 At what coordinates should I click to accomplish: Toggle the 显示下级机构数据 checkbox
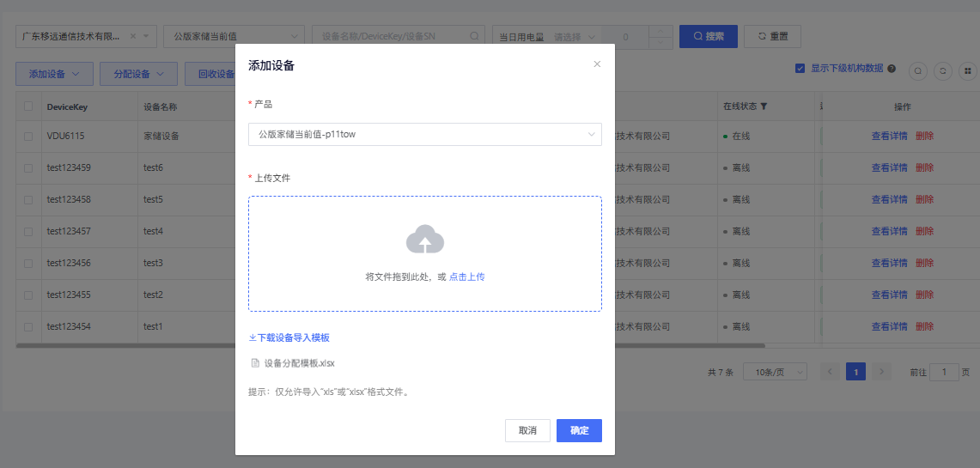800,69
